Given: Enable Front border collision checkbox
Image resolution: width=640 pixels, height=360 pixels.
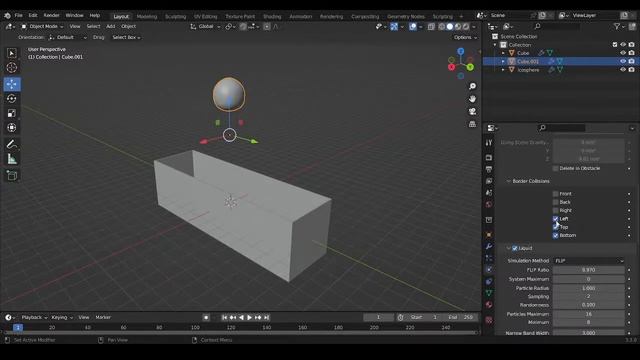Looking at the screenshot, I should (x=556, y=194).
